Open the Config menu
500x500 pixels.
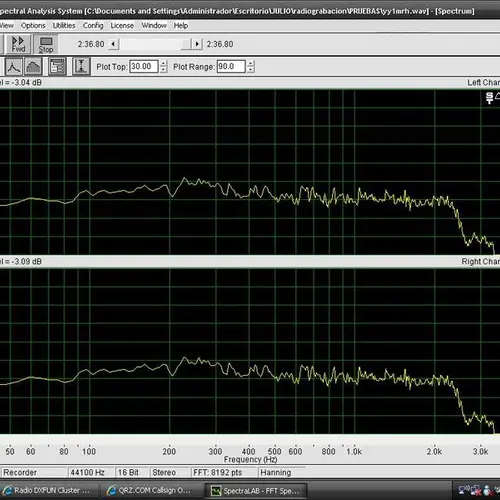pyautogui.click(x=93, y=26)
